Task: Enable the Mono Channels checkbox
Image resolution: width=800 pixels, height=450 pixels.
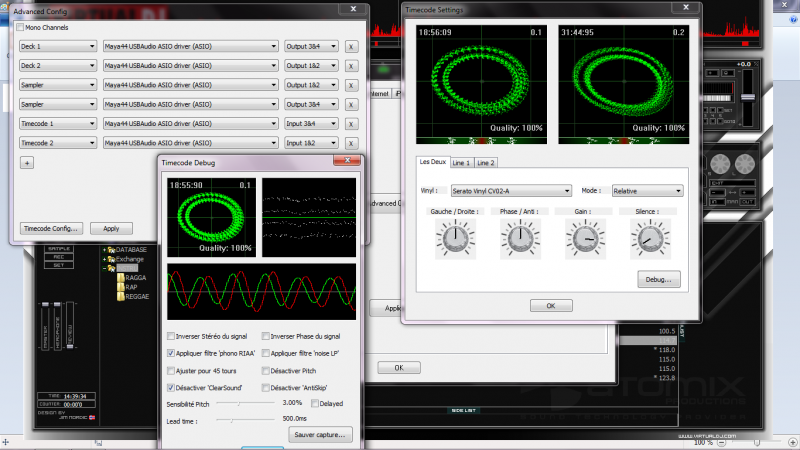Action: 21,28
